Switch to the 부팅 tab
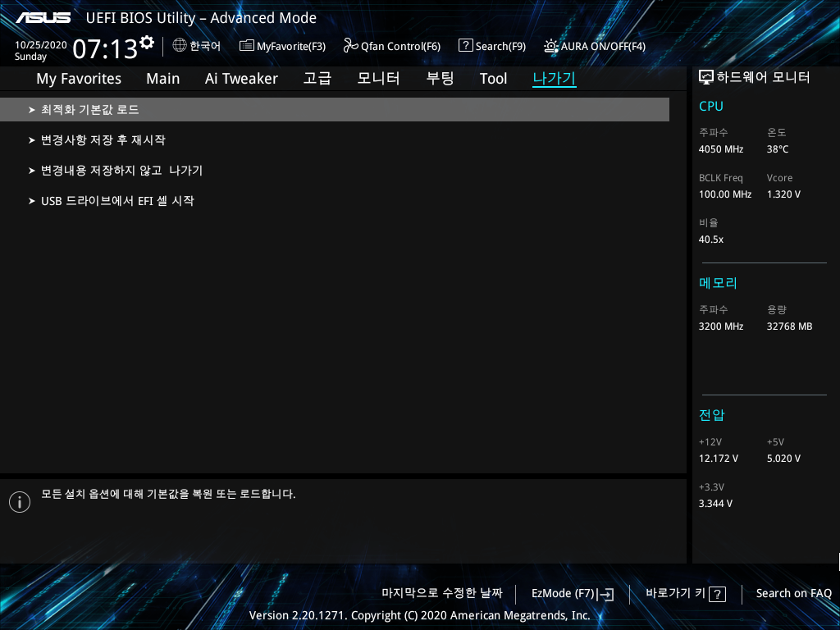The height and width of the screenshot is (630, 840). pos(440,79)
